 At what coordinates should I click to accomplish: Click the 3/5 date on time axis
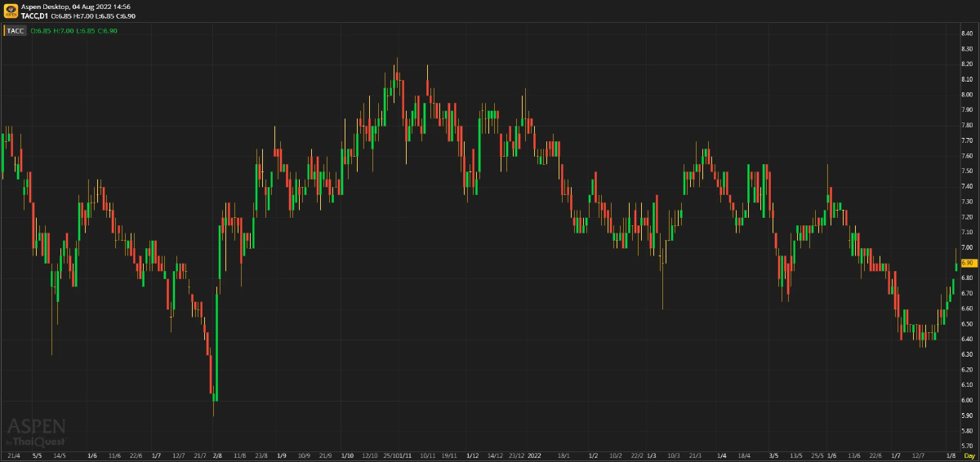[x=773, y=455]
